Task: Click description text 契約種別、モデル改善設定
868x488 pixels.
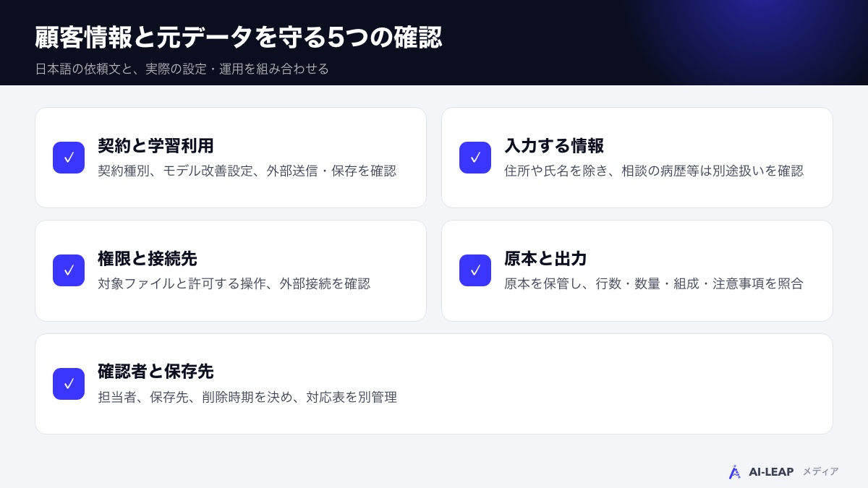Action: pos(247,171)
